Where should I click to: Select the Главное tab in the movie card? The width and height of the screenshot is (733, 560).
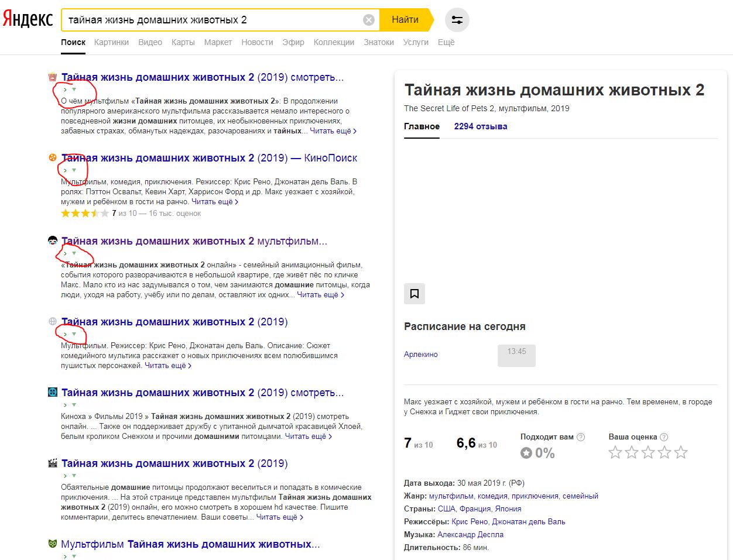tap(422, 126)
